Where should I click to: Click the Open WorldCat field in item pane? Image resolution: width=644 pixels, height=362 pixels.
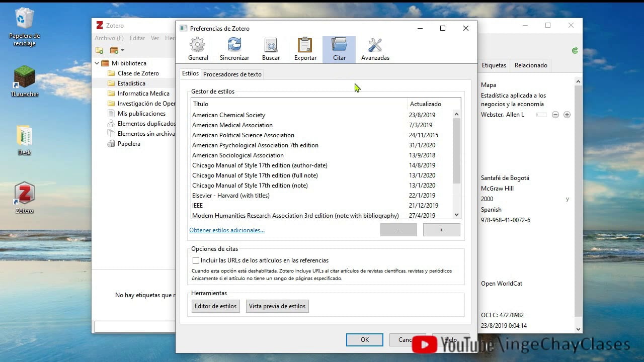pos(502,284)
